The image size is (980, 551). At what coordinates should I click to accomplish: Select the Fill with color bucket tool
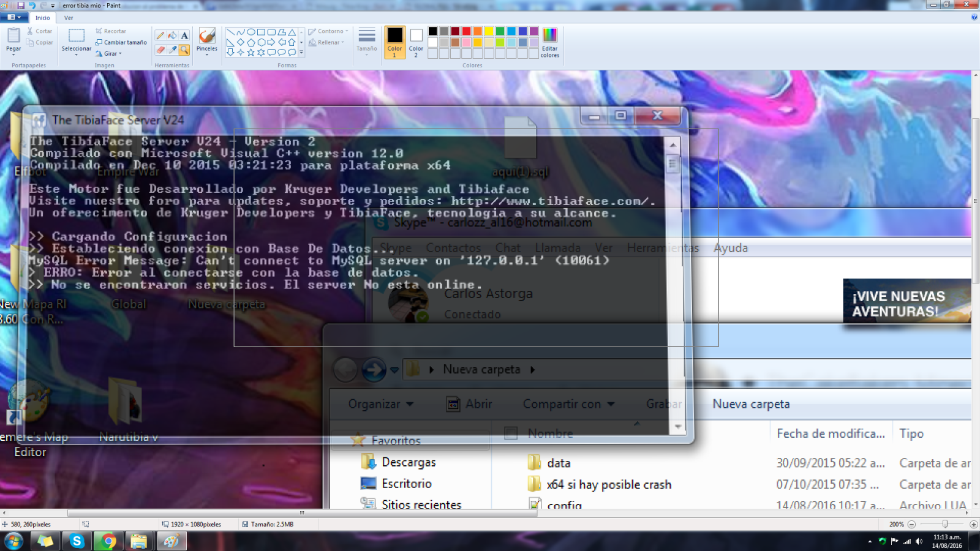172,36
